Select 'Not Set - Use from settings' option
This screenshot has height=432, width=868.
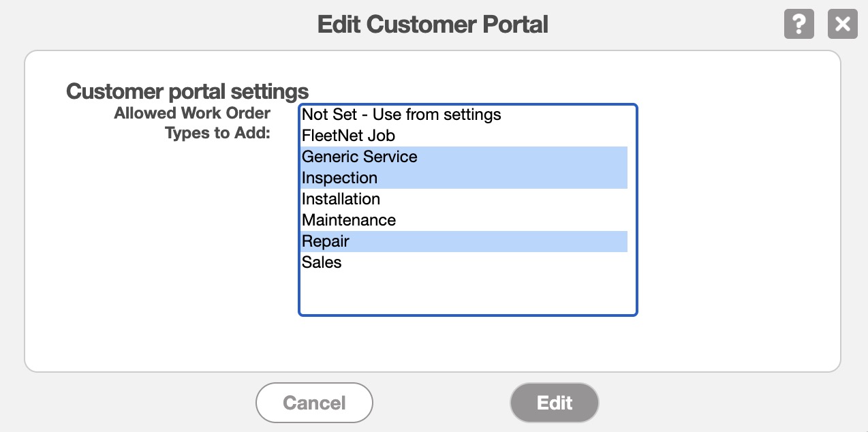point(401,114)
